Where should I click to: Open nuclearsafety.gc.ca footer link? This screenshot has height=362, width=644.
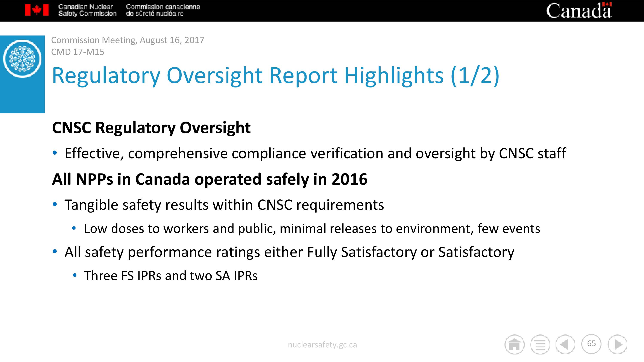(x=322, y=345)
